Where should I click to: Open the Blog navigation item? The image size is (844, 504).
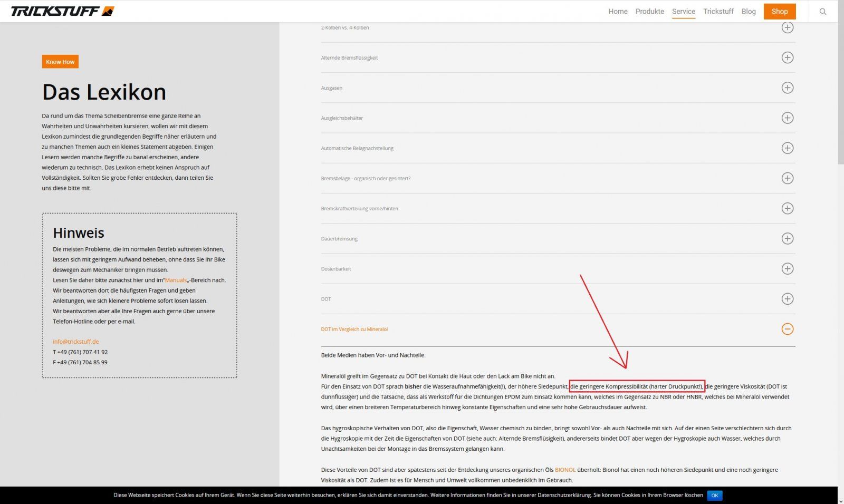[x=748, y=12]
